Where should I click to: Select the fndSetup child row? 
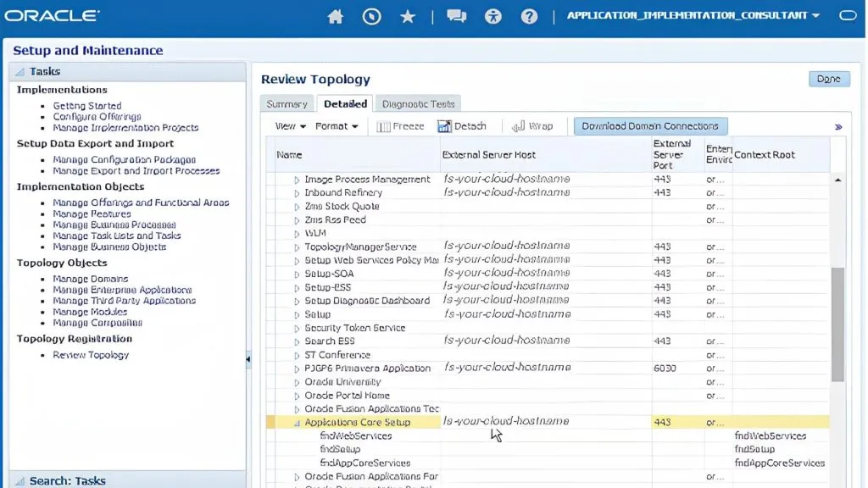[x=548, y=449]
